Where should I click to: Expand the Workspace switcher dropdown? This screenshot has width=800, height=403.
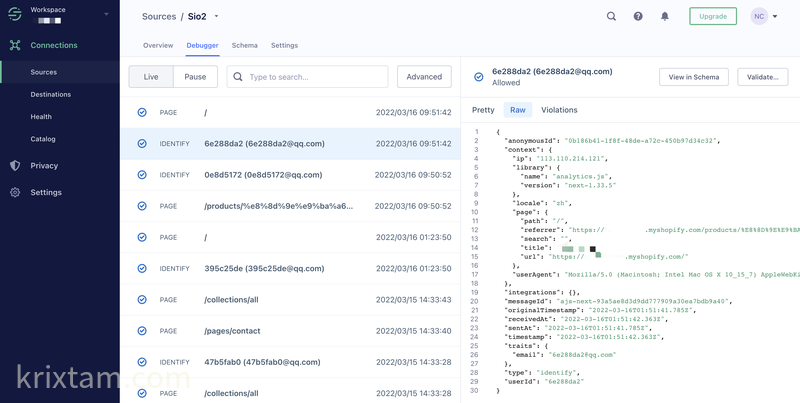[103, 13]
